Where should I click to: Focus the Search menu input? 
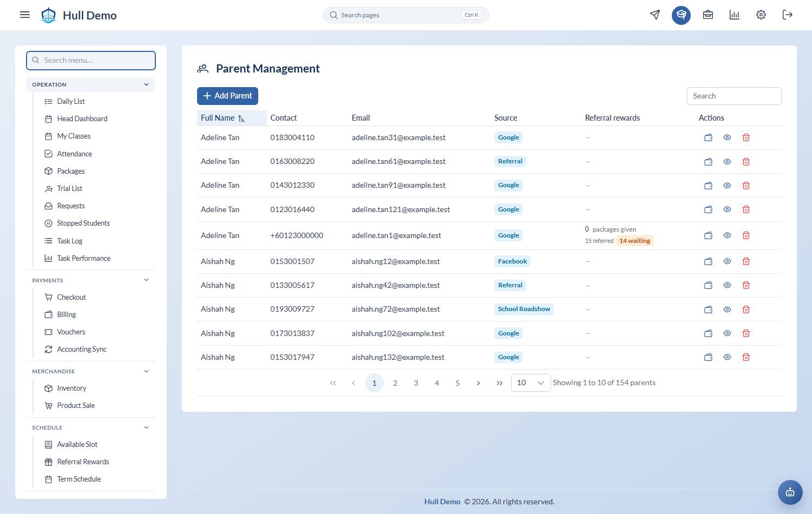click(91, 60)
